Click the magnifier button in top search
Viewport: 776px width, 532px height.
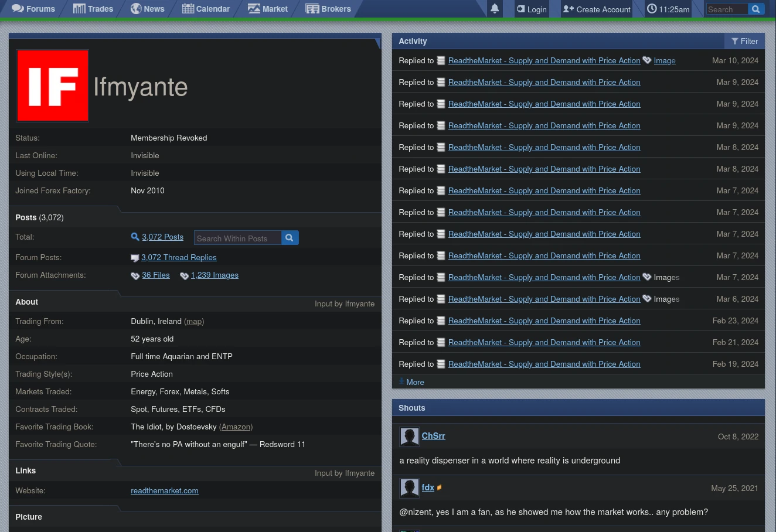tap(756, 9)
